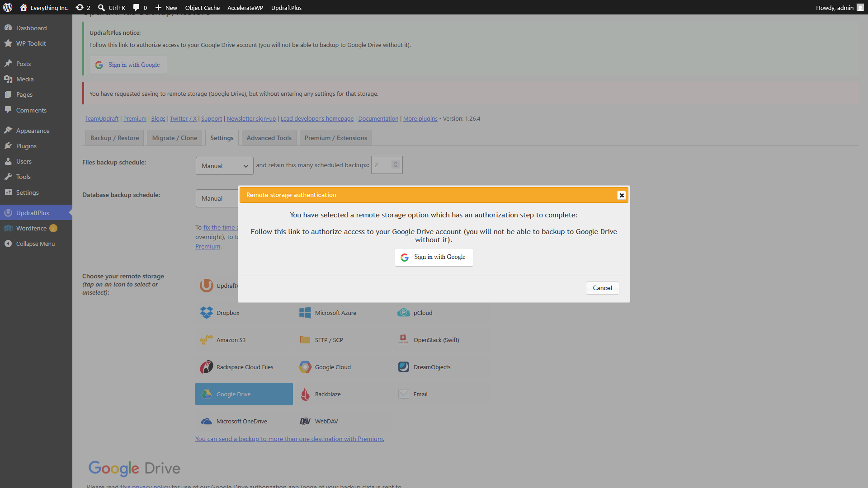Click Sign in with Google in notice
This screenshot has width=868, height=488.
tap(128, 65)
